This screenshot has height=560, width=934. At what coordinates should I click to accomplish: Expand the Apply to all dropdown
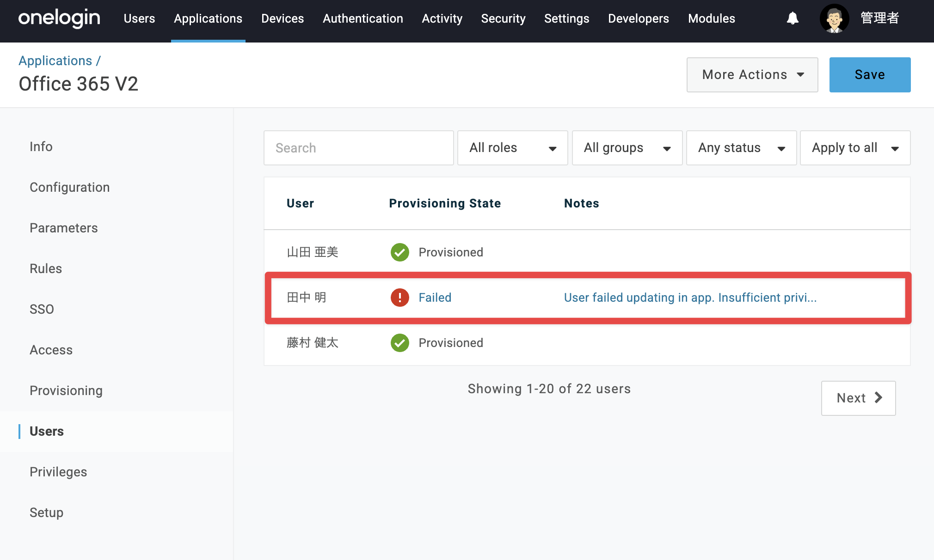click(855, 148)
